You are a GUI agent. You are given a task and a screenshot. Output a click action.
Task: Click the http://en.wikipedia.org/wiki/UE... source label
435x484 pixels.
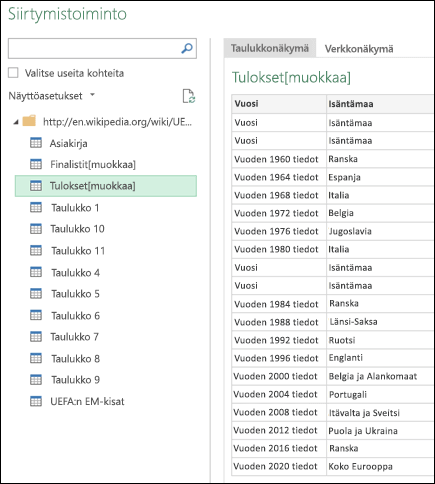coord(117,122)
